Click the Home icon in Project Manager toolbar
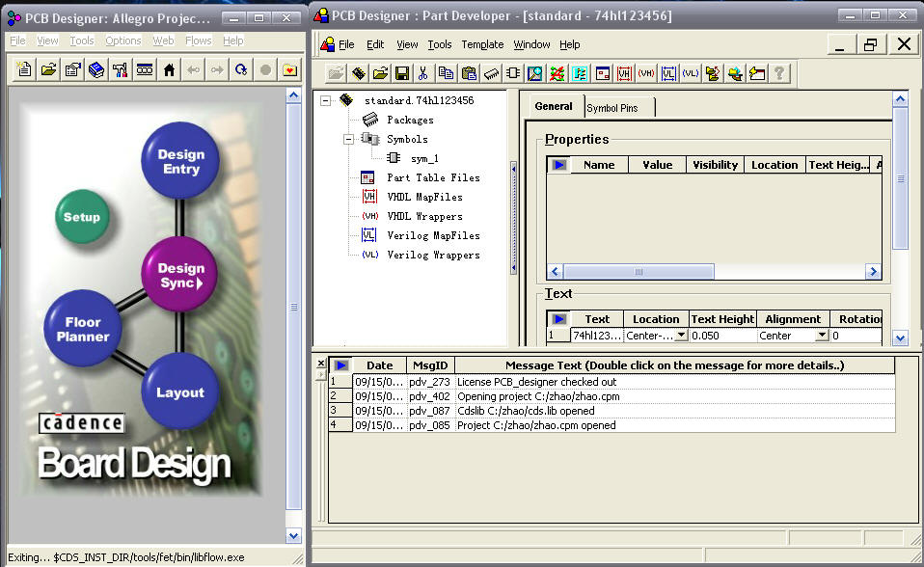This screenshot has width=924, height=567. pos(169,69)
